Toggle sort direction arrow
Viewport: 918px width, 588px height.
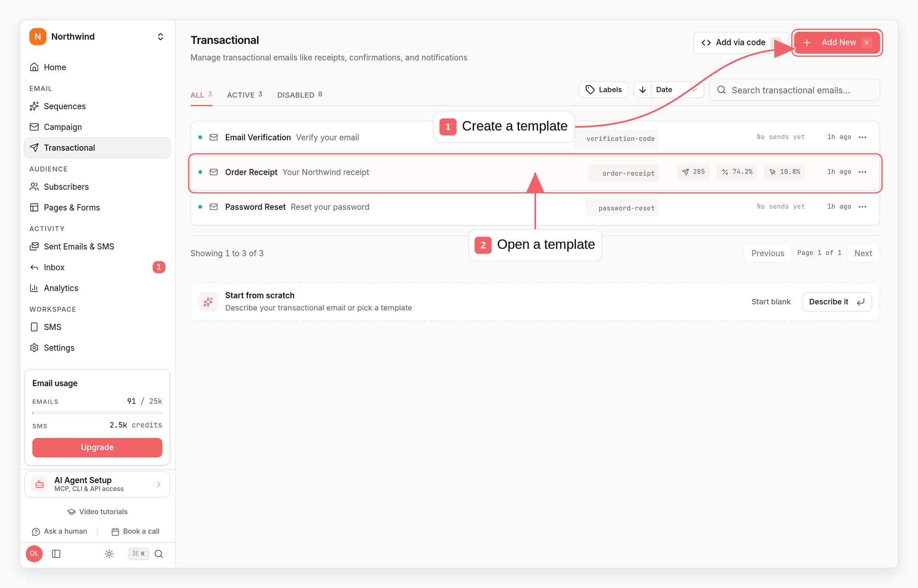click(x=643, y=90)
